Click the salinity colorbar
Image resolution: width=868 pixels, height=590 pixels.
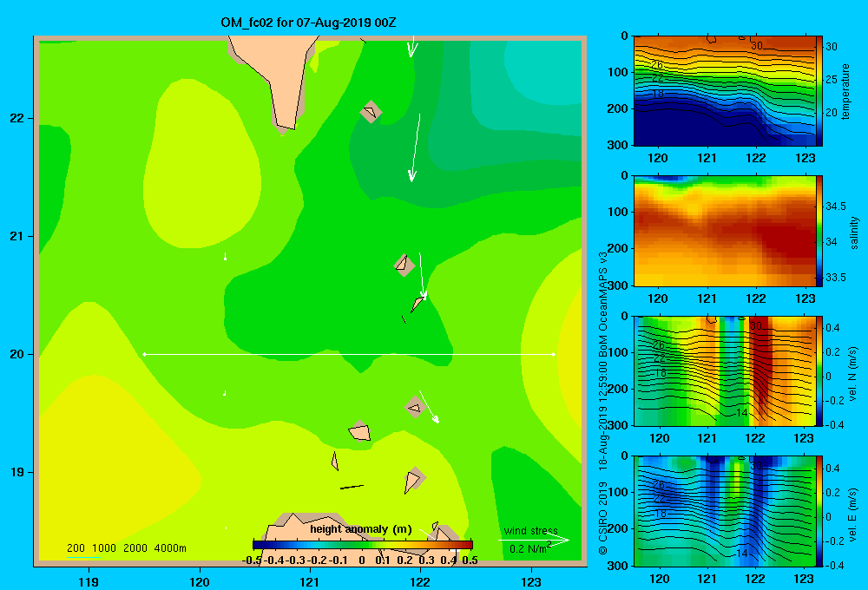click(819, 231)
